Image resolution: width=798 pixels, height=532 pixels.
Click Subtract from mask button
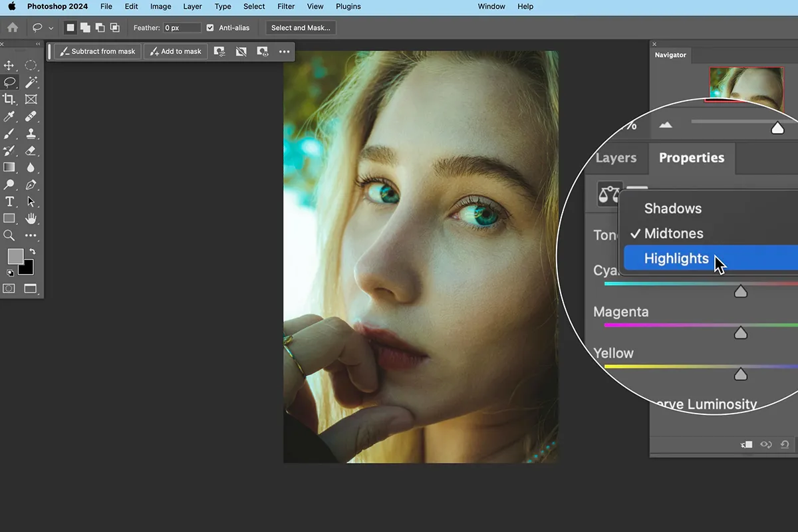[x=98, y=51]
